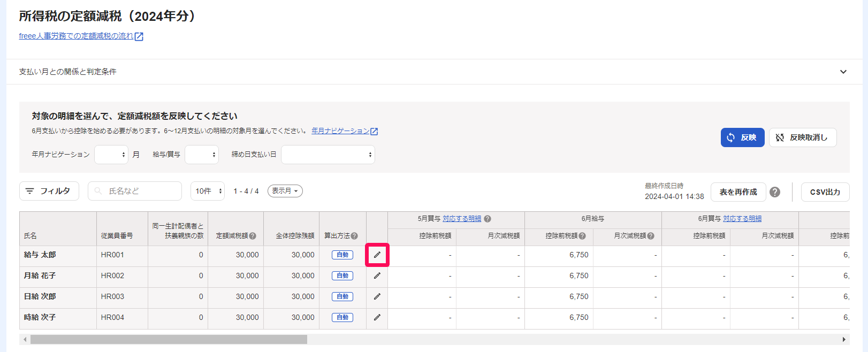Screen dimensions: 868x352
Task: Click employee number HR002
Action: (112, 276)
